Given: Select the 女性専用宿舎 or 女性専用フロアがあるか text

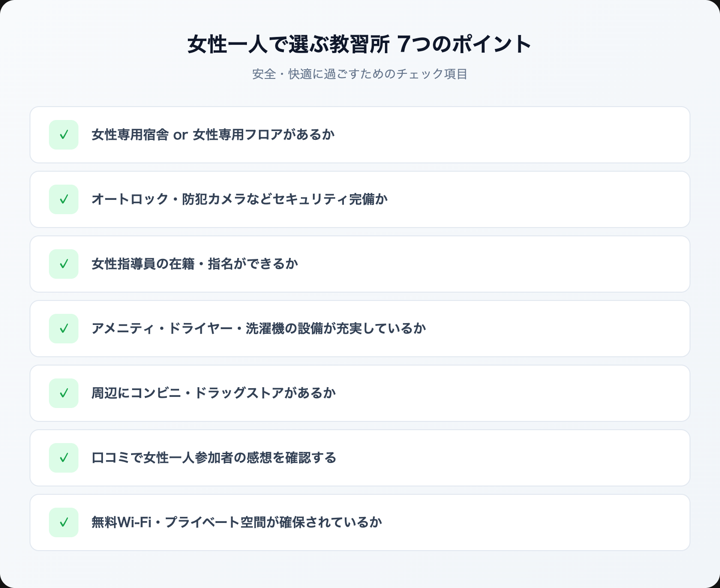Looking at the screenshot, I should coord(213,135).
